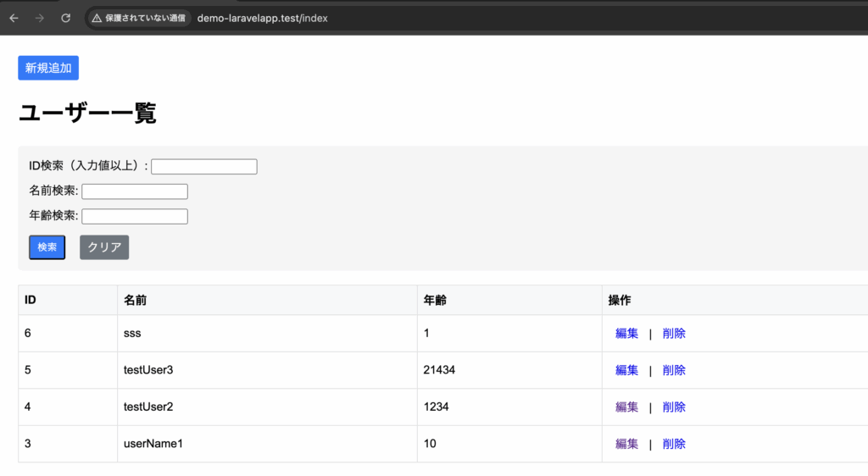
Task: Click 削除 link for user sss
Action: (x=674, y=334)
